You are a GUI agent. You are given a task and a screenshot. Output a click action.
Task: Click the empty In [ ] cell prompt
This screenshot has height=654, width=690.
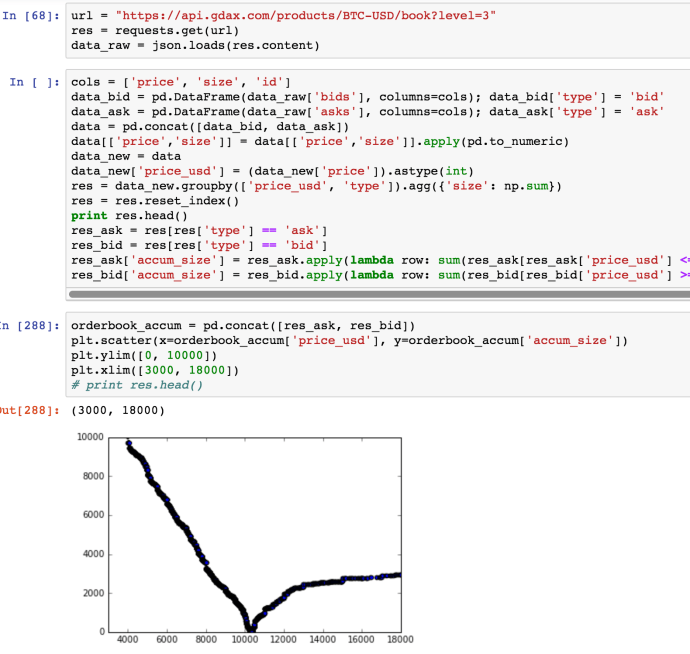[34, 81]
